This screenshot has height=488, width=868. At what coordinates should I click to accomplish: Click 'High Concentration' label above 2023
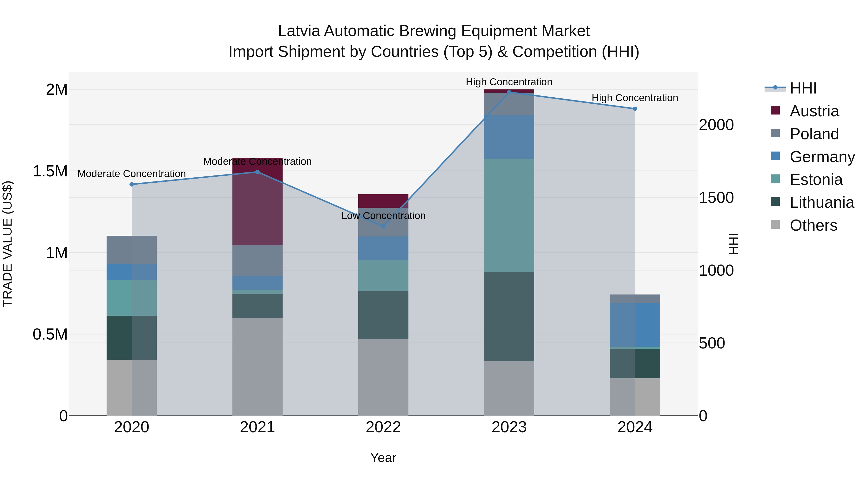(509, 82)
